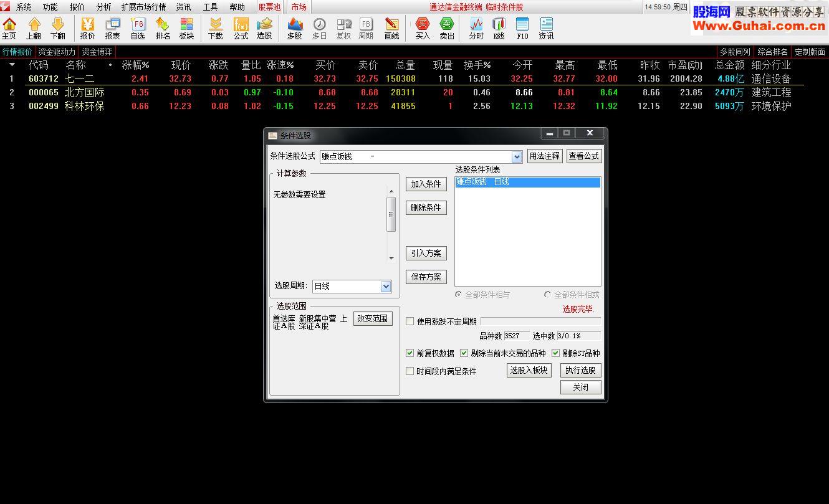Open the 板块 sector icon
Viewport: 829px width, 504px height.
click(186, 28)
